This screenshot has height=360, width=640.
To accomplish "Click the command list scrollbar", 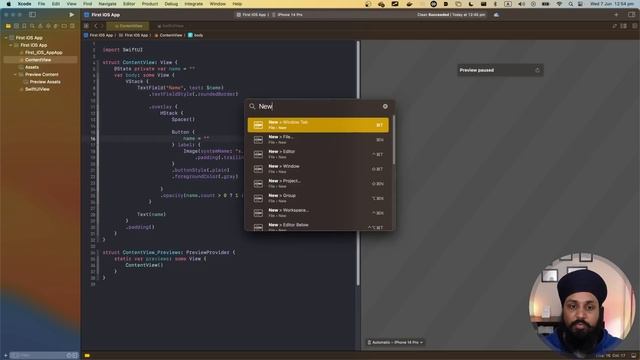I will (x=393, y=140).
